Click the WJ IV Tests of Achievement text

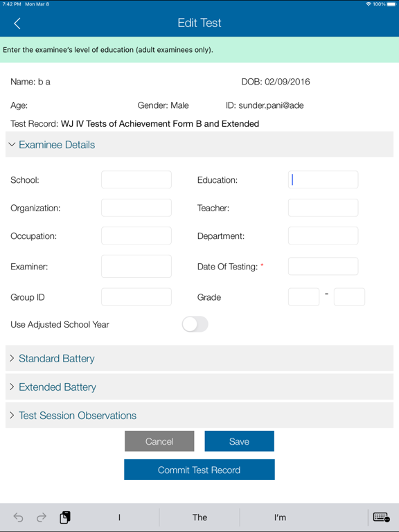click(x=160, y=123)
